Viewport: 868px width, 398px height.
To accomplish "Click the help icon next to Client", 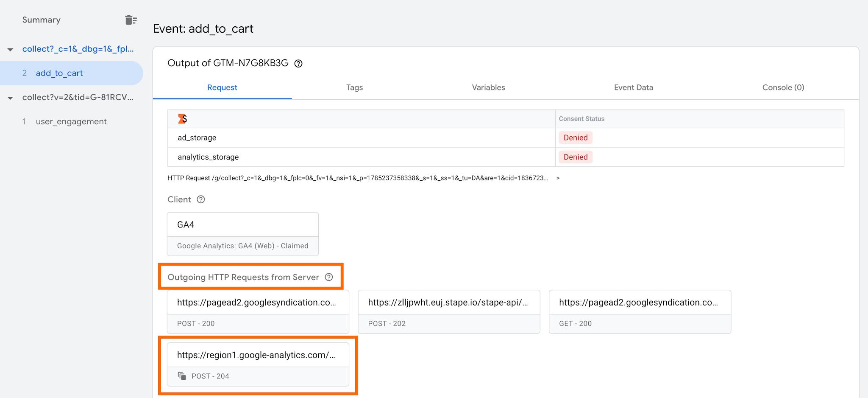I will pyautogui.click(x=201, y=199).
